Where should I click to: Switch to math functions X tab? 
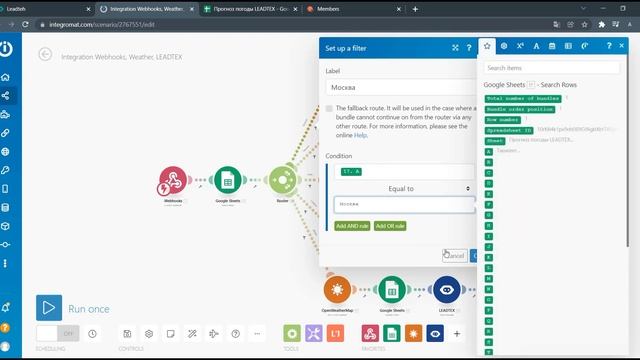[x=520, y=46]
